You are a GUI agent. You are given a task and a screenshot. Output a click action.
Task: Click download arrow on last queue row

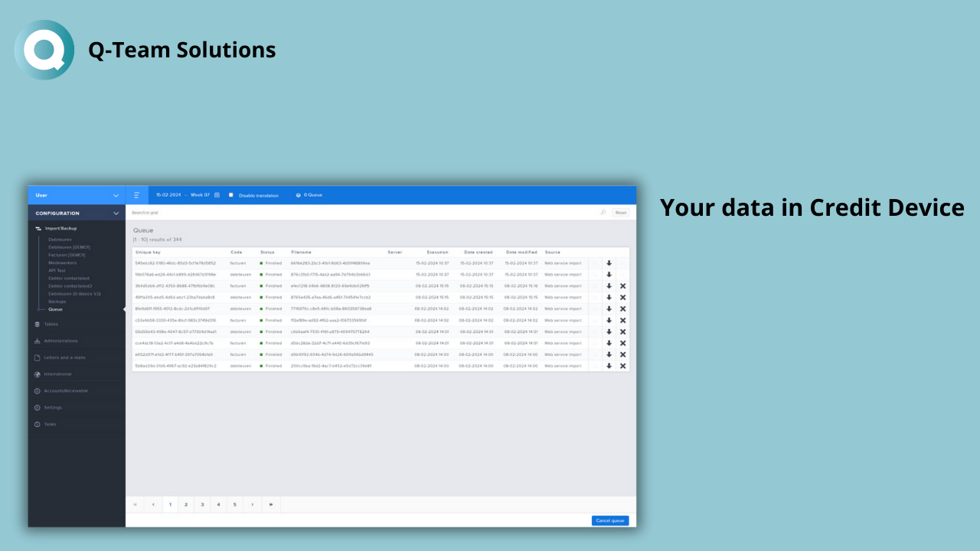pos(609,366)
